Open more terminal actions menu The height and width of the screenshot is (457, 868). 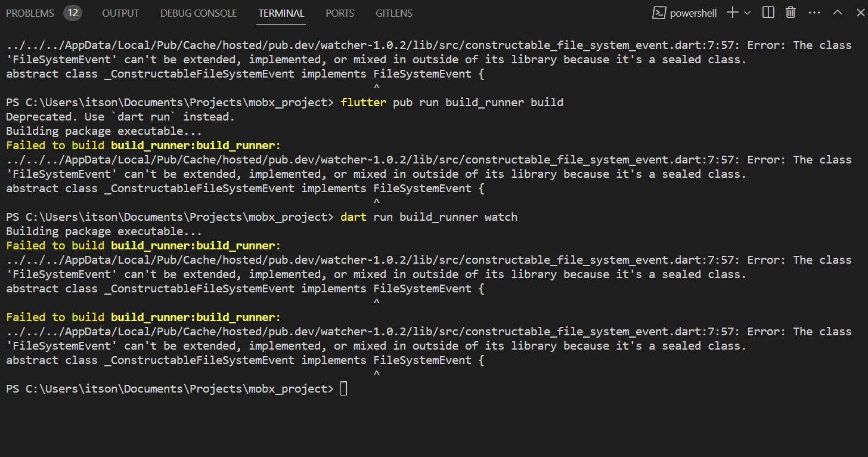[814, 13]
